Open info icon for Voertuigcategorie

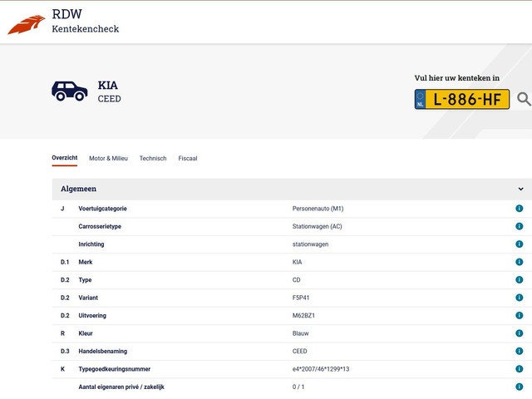point(520,209)
